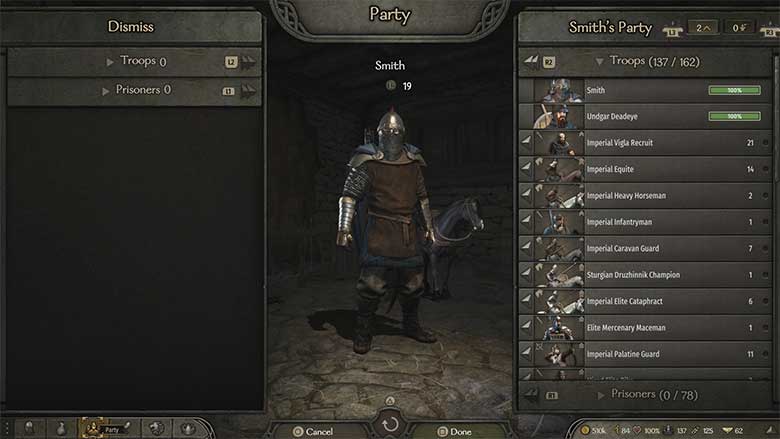Click Smith's green health bar
780x439 pixels.
click(x=735, y=90)
